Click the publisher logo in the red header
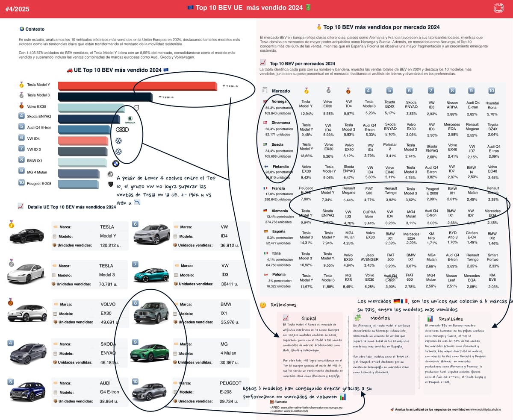This screenshot has height=420, width=513. point(498,8)
